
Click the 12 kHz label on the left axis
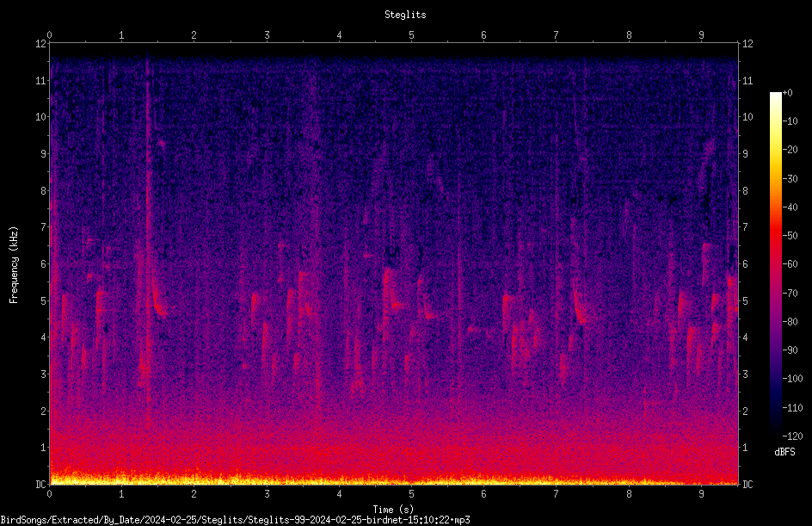40,44
